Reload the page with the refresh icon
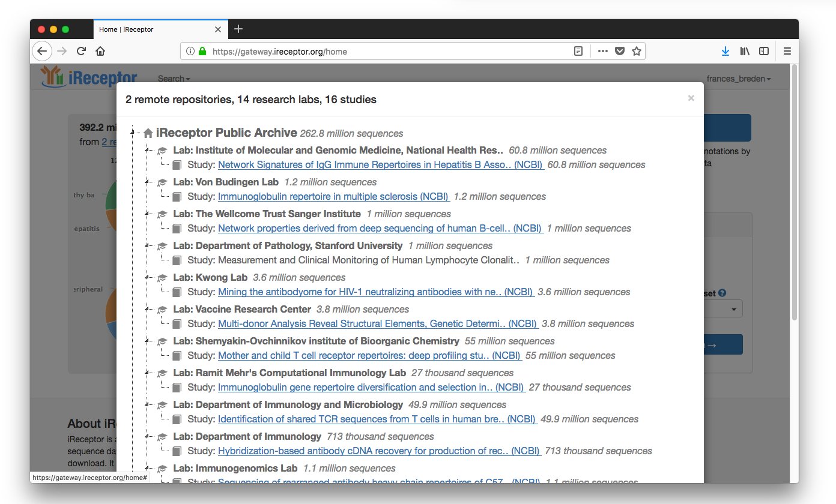The height and width of the screenshot is (504, 836). tap(81, 51)
